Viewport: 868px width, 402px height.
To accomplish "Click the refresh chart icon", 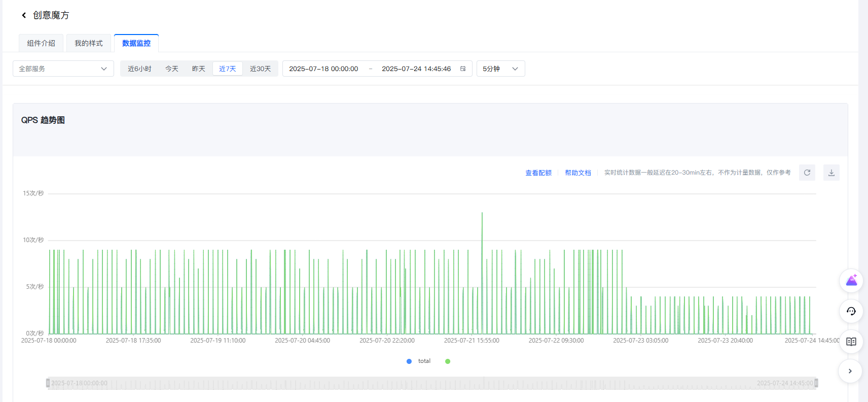I will point(807,173).
